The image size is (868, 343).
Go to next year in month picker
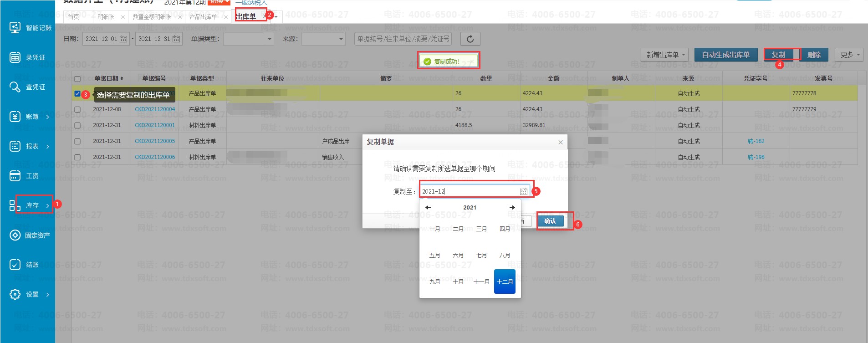tap(512, 207)
